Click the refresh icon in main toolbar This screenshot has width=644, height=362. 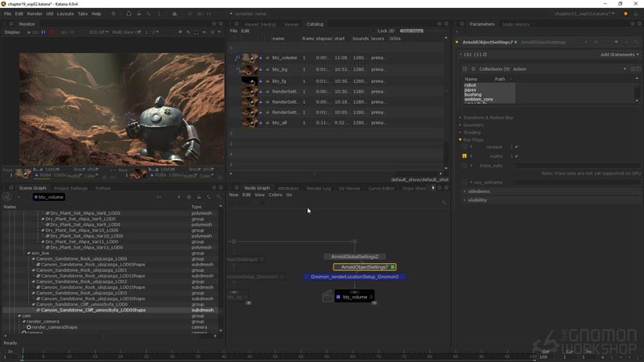[129, 14]
